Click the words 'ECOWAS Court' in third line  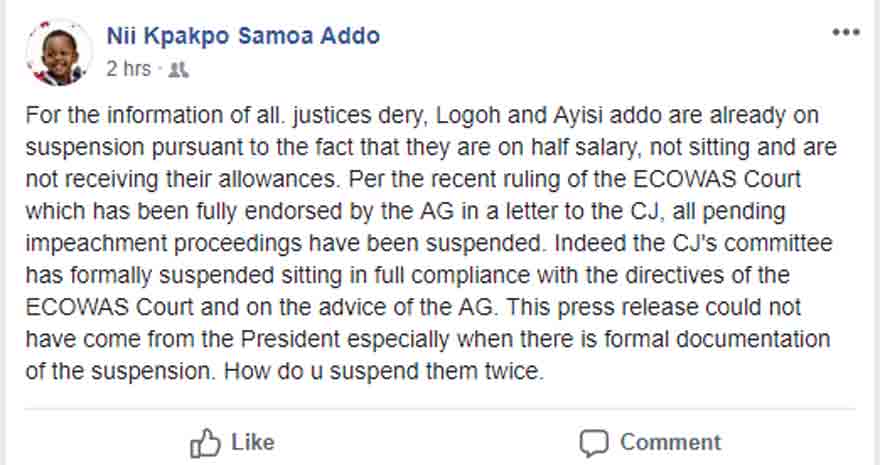point(717,179)
